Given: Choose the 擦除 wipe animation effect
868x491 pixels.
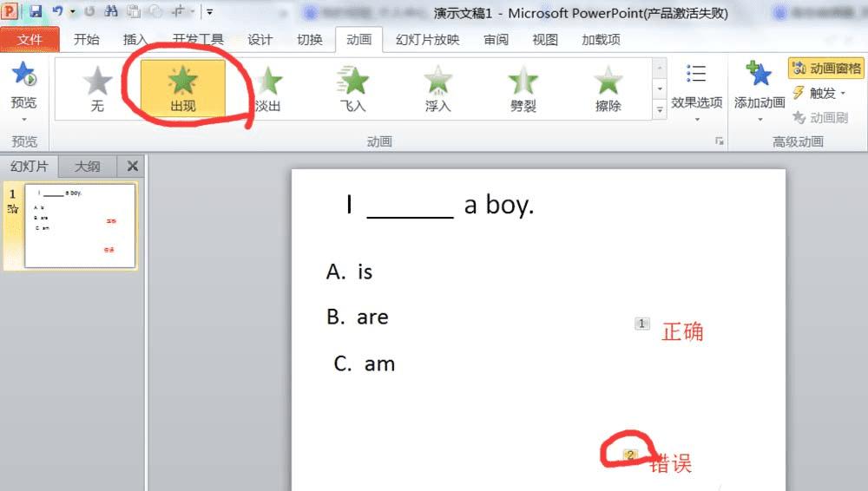Looking at the screenshot, I should [608, 89].
